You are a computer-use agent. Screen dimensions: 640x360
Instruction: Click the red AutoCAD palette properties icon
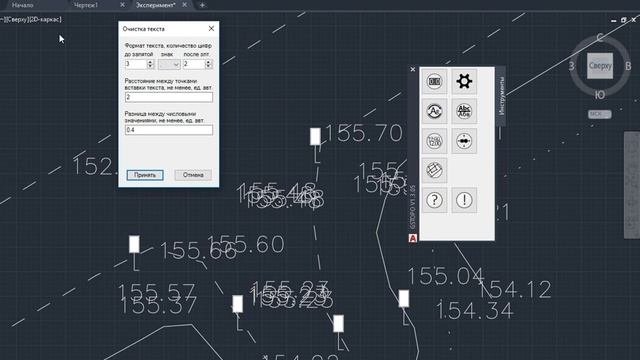point(413,238)
